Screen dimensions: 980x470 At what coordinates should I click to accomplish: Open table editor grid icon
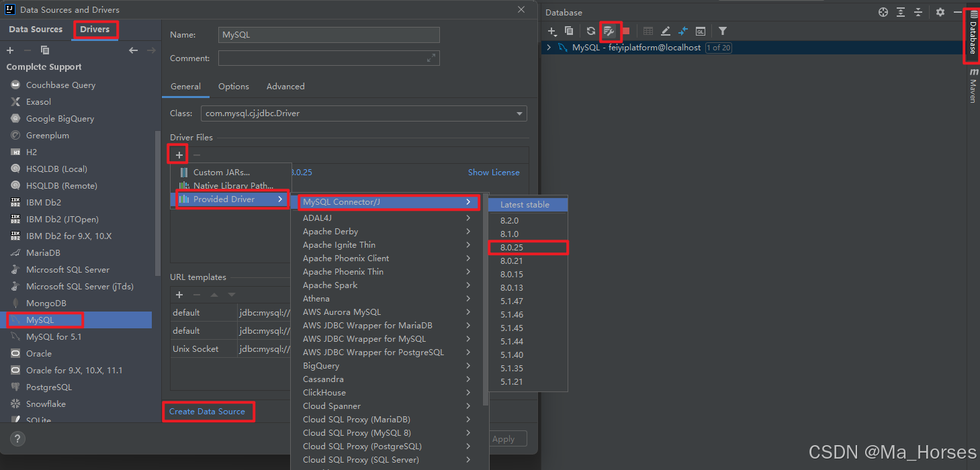coord(648,31)
